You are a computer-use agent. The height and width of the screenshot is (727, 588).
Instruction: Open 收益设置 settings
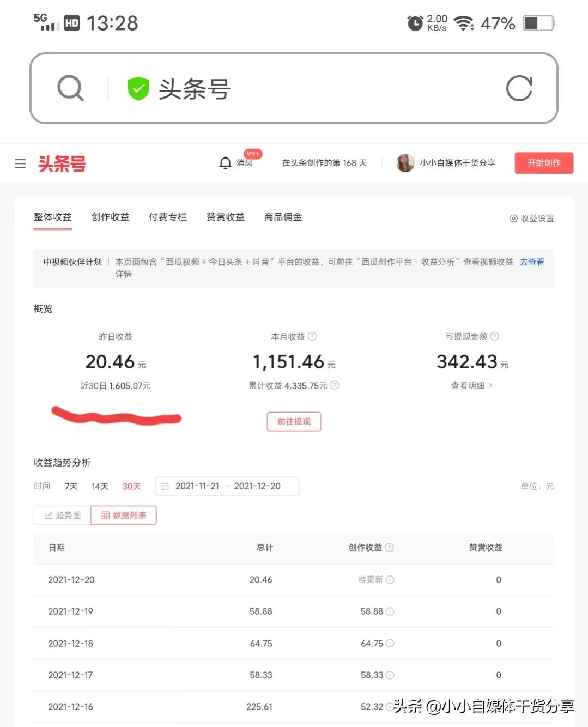(x=532, y=218)
